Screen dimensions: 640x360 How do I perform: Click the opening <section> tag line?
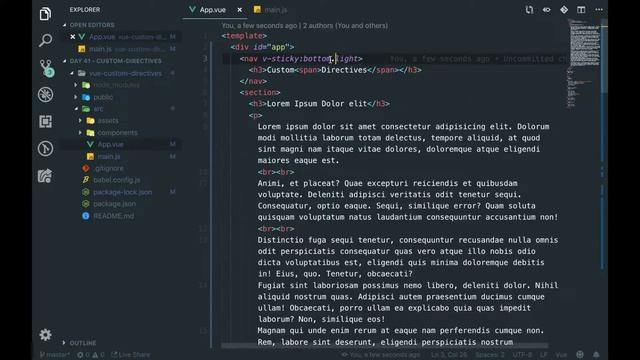coord(260,93)
